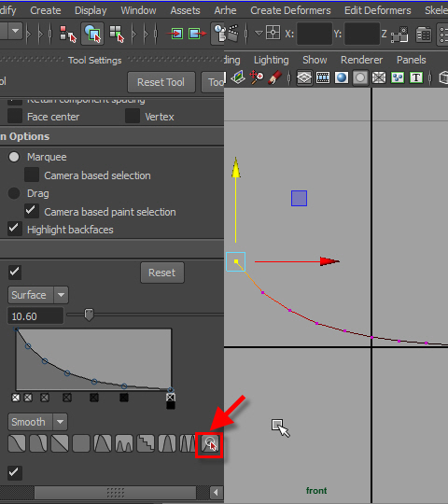Select the Drag radio button
Image resolution: width=448 pixels, height=504 pixels.
14,193
